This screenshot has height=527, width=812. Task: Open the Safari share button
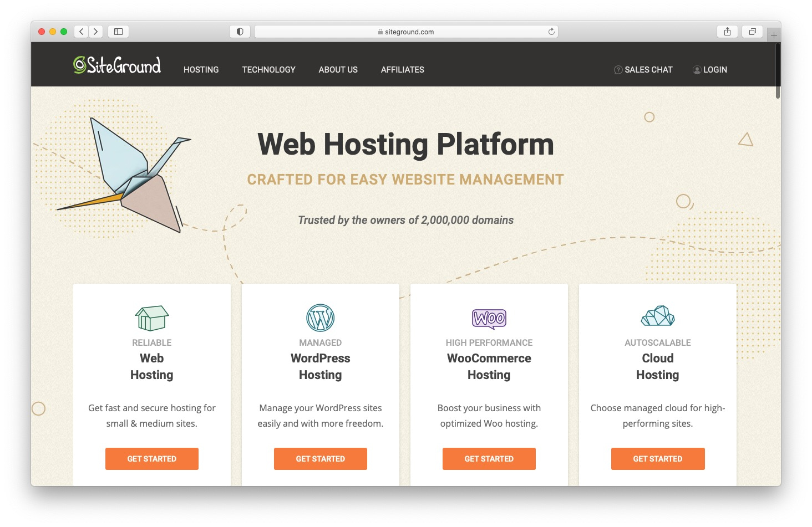tap(727, 32)
